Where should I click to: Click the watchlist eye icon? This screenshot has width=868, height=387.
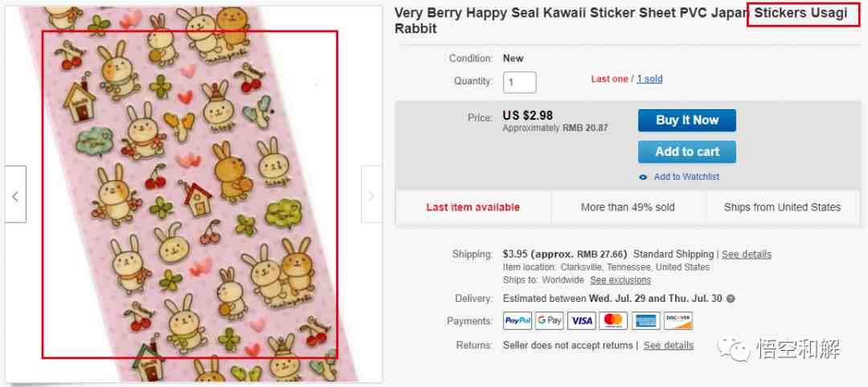(x=643, y=177)
